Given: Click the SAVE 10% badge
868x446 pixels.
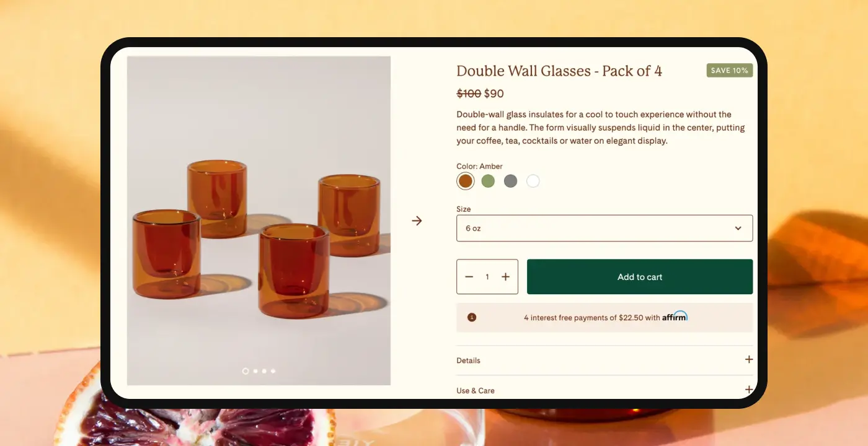Looking at the screenshot, I should point(729,71).
